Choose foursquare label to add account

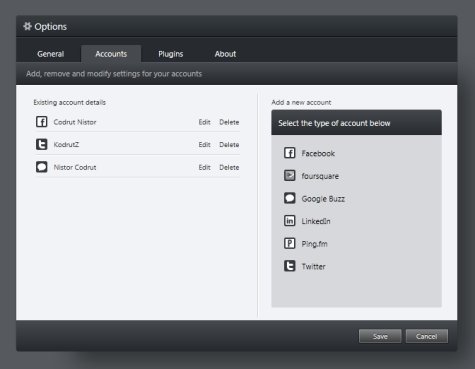[320, 176]
